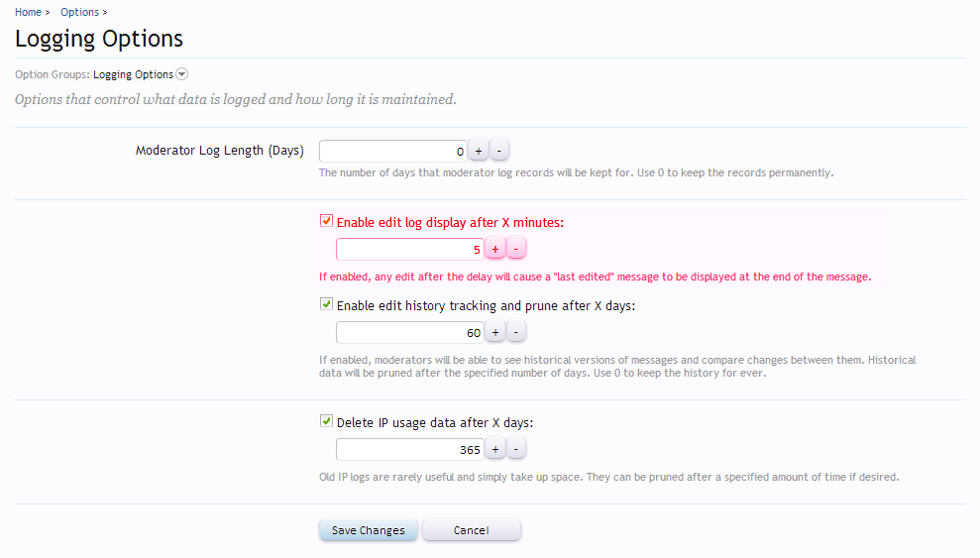Click the edit log display minutes field
The height and width of the screenshot is (558, 980).
tap(410, 250)
